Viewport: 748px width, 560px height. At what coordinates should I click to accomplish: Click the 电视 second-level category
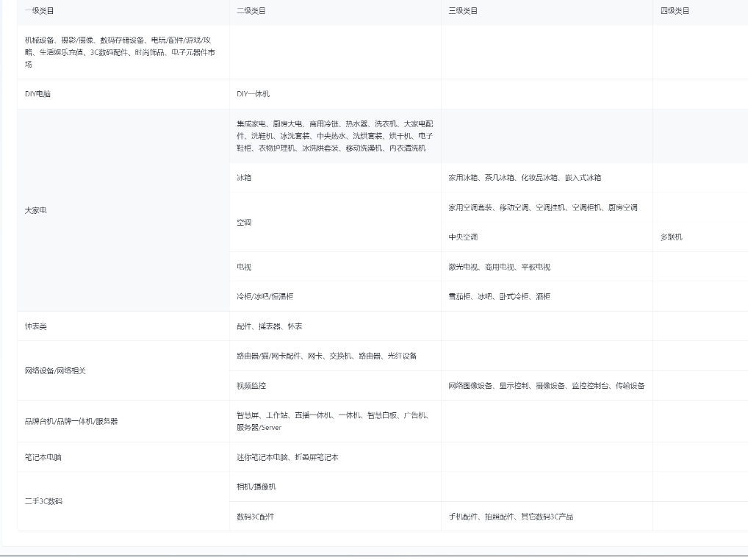[244, 268]
